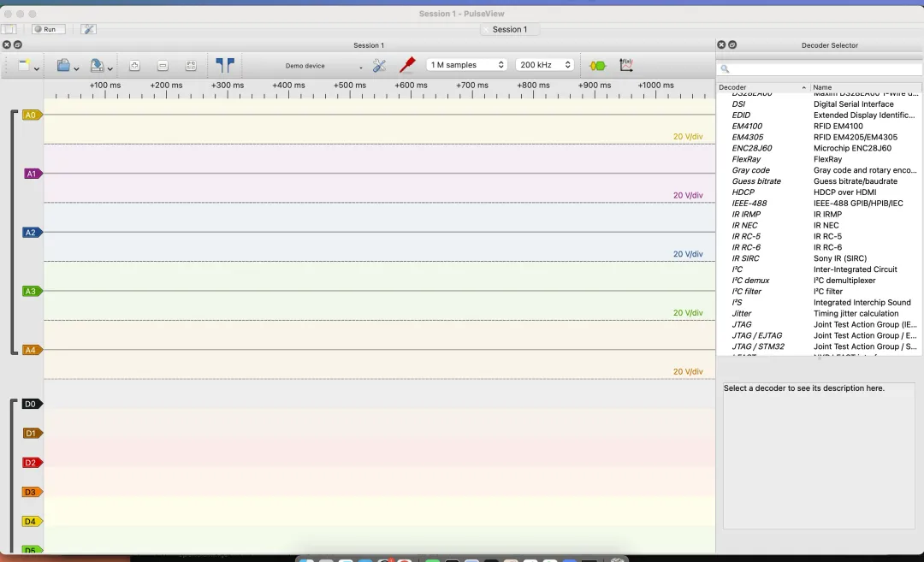This screenshot has height=562, width=924.
Task: Sort by the Decoder column header
Action: point(763,87)
